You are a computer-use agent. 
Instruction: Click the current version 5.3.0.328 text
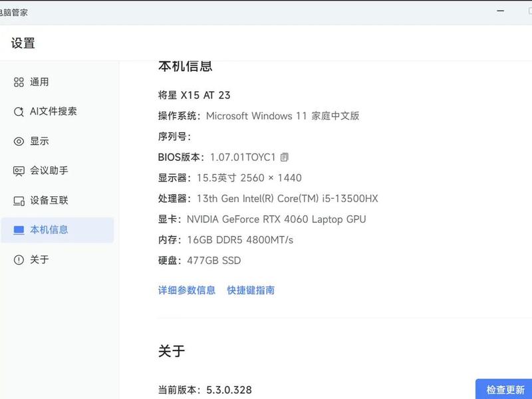[x=229, y=390]
